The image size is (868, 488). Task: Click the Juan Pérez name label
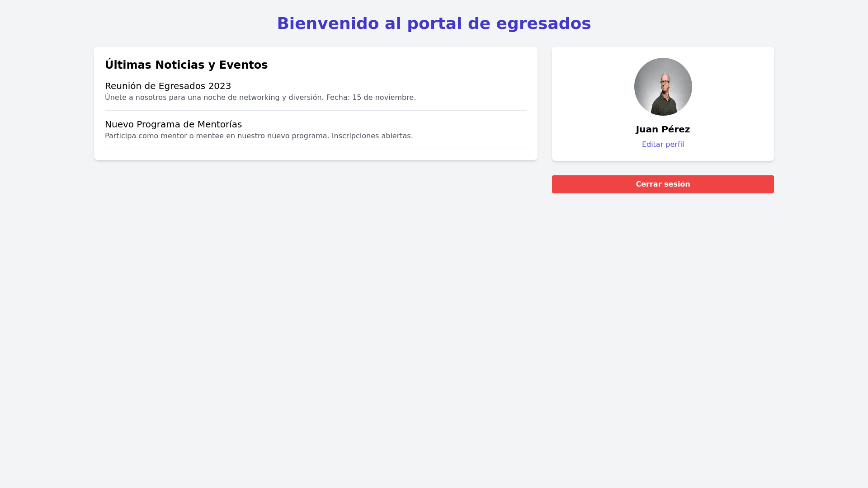point(663,129)
